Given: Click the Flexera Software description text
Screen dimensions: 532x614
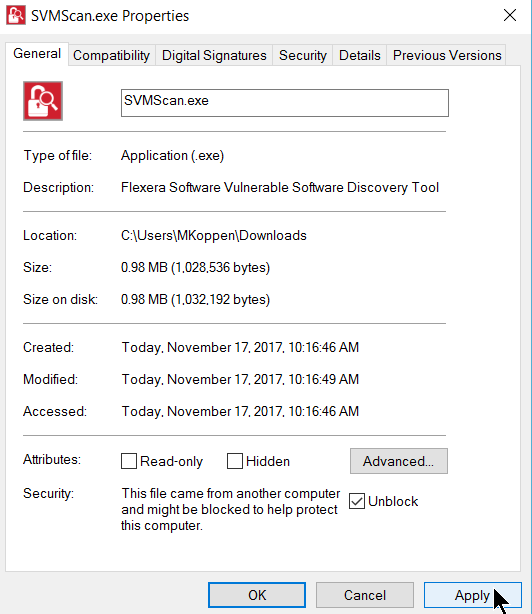Looking at the screenshot, I should [x=280, y=187].
